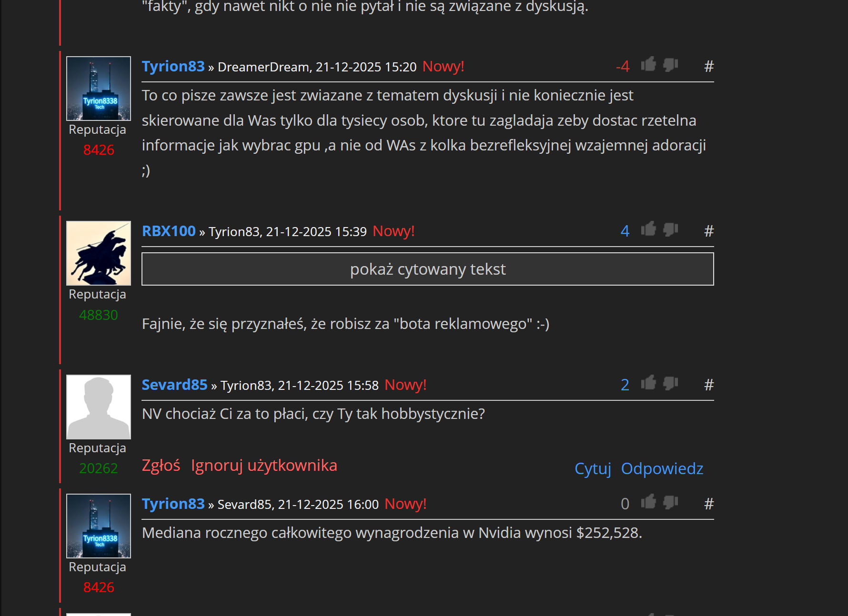Open permalink # of RBX100's comment
The height and width of the screenshot is (616, 848).
[709, 231]
